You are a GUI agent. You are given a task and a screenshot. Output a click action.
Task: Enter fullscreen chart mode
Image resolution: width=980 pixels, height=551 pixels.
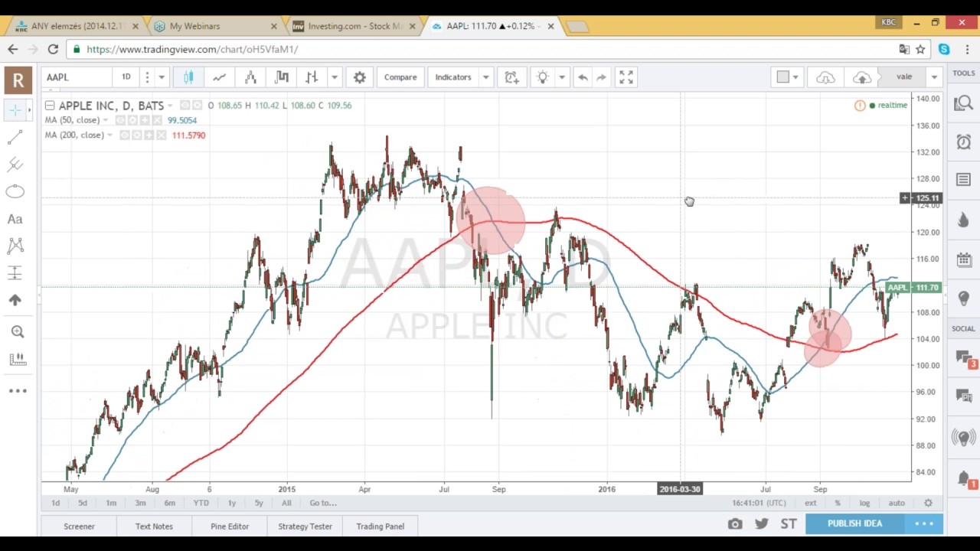point(626,77)
